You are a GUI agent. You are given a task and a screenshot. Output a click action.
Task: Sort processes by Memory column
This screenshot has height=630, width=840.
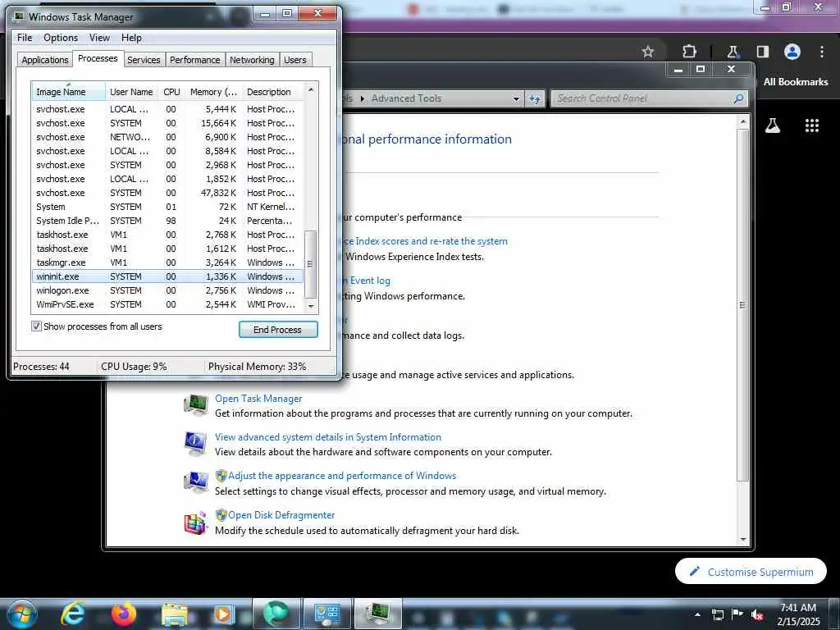(x=213, y=92)
